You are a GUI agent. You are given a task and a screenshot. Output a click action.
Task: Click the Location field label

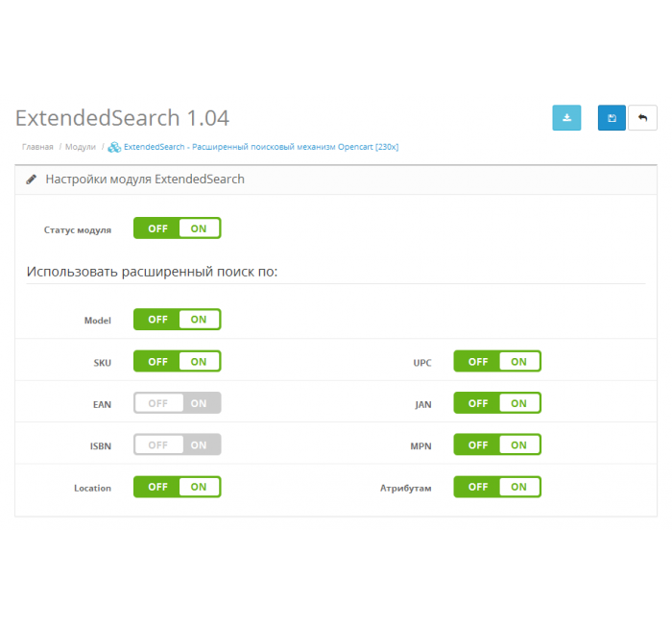coord(92,488)
